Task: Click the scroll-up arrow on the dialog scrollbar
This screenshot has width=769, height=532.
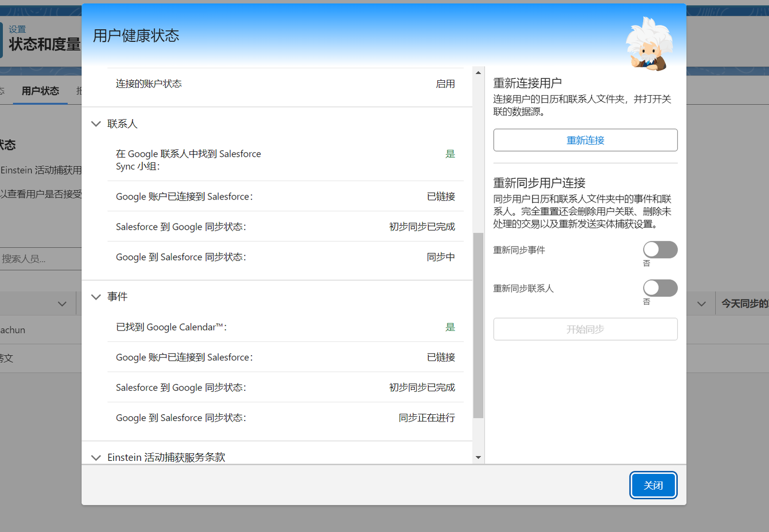Action: click(x=478, y=73)
